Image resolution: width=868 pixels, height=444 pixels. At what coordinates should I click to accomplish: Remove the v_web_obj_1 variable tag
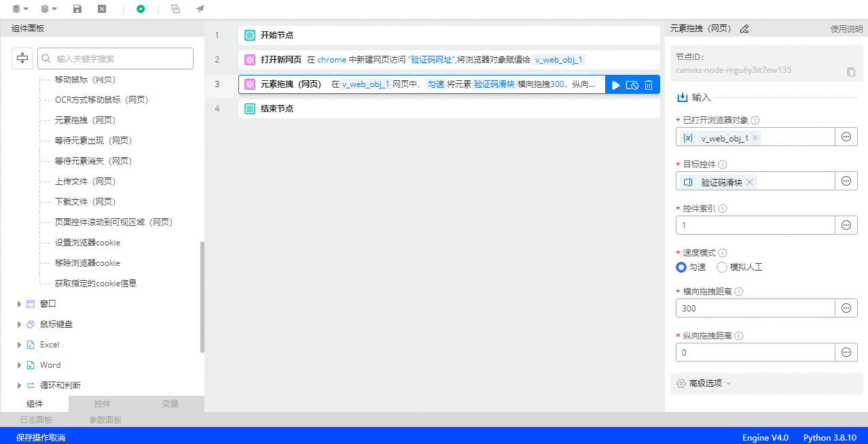click(755, 137)
